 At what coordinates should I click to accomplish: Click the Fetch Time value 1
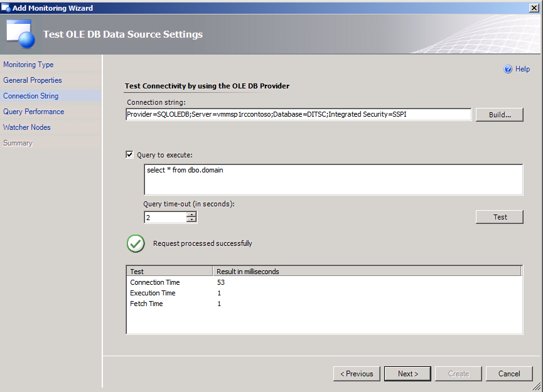[x=219, y=304]
